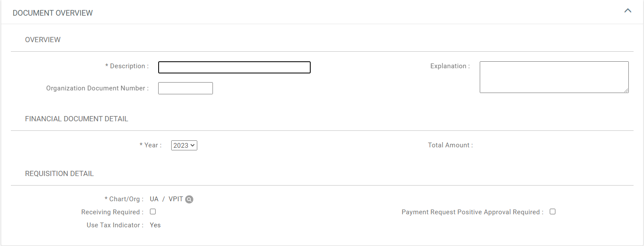Click the Chart/Org lookup magnifier icon

[189, 199]
